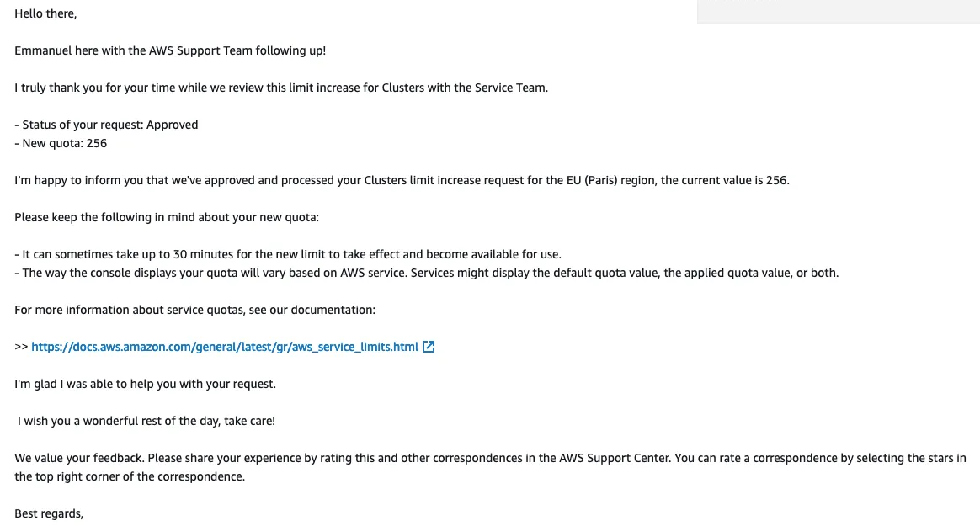
Task: Click the 'wonderful rest of the day' line
Action: (146, 421)
